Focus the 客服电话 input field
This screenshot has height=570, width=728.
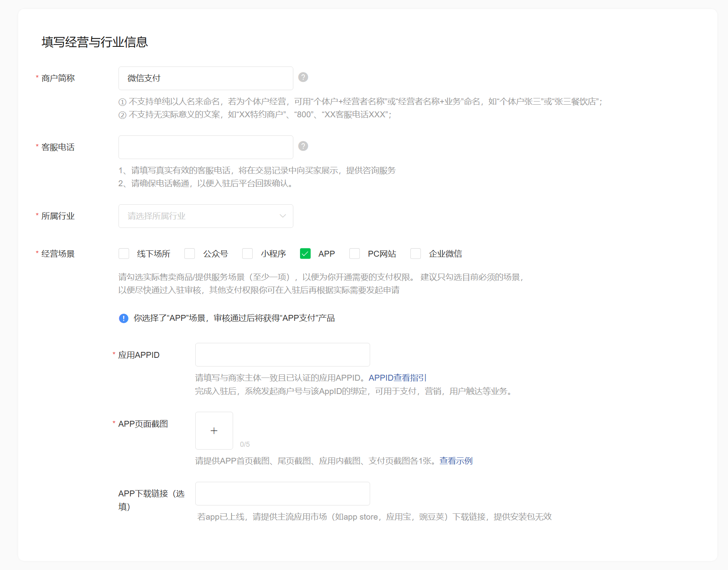[x=206, y=147]
